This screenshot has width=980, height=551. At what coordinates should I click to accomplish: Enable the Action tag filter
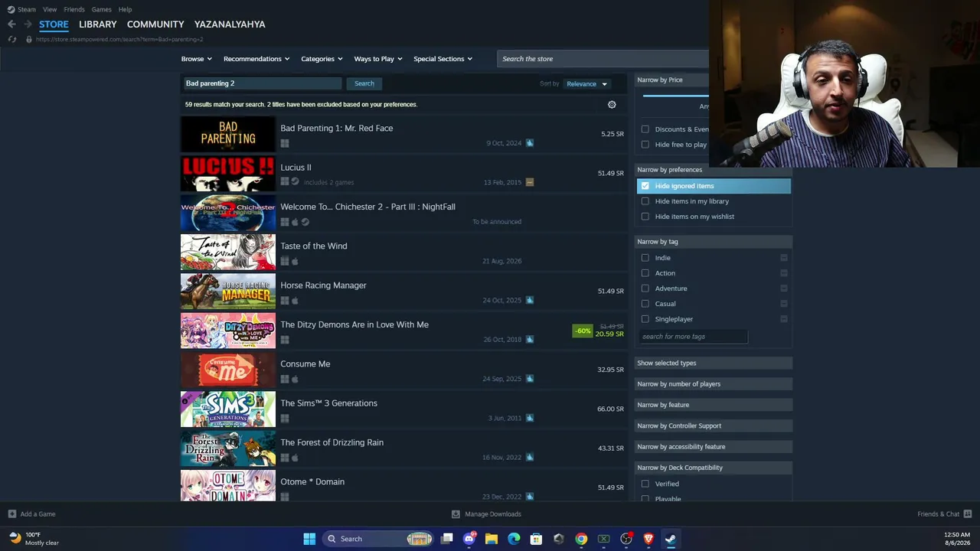point(645,273)
